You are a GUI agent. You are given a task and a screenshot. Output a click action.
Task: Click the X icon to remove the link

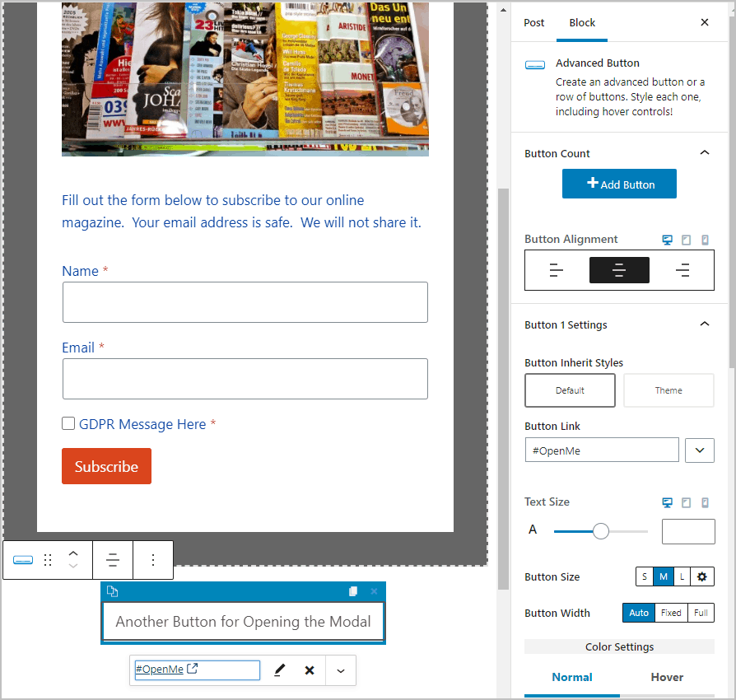click(310, 670)
